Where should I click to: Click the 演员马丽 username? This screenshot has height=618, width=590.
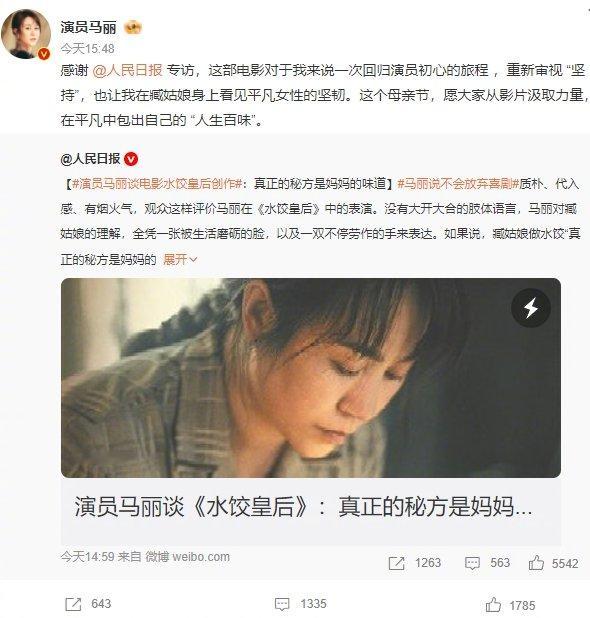[89, 27]
